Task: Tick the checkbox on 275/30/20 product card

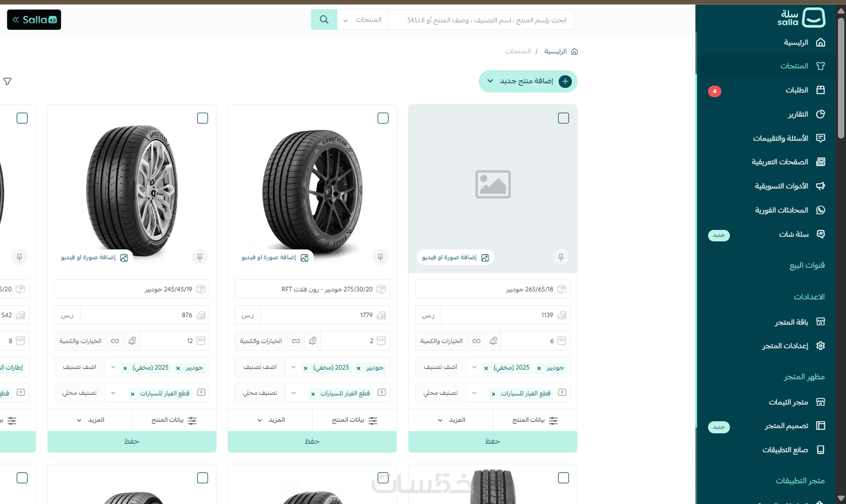Action: [383, 118]
